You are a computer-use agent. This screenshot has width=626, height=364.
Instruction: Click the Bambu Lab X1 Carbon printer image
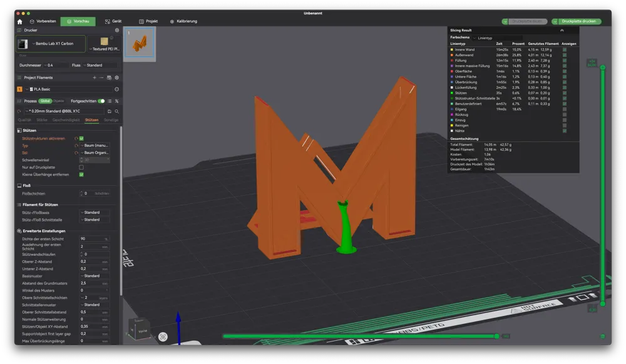(x=23, y=44)
